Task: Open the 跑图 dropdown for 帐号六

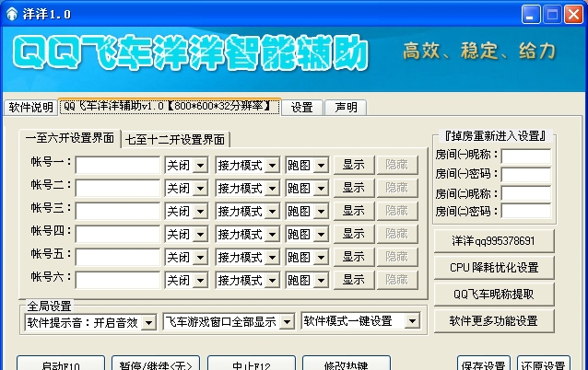Action: pyautogui.click(x=307, y=280)
